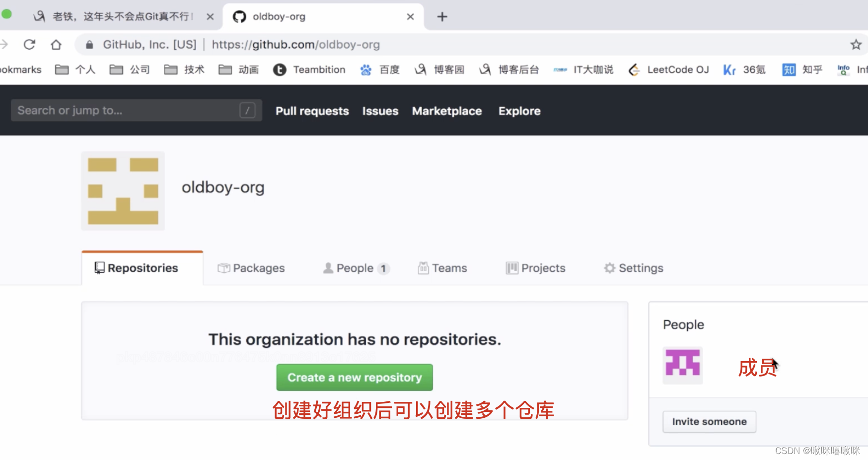The height and width of the screenshot is (460, 868).
Task: Click the oldboy-org organization name
Action: point(223,187)
